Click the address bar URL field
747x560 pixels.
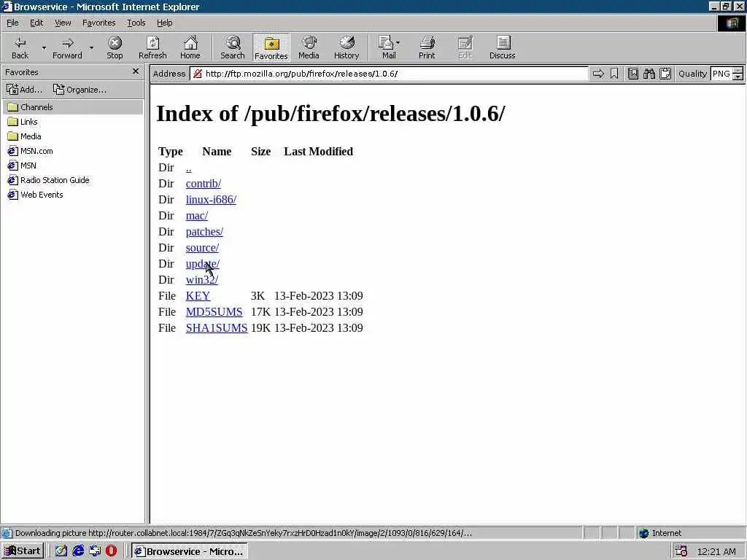click(390, 74)
